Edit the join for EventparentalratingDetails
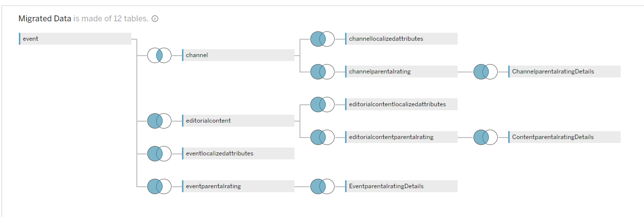Screen dimensions: 644x217 322,186
